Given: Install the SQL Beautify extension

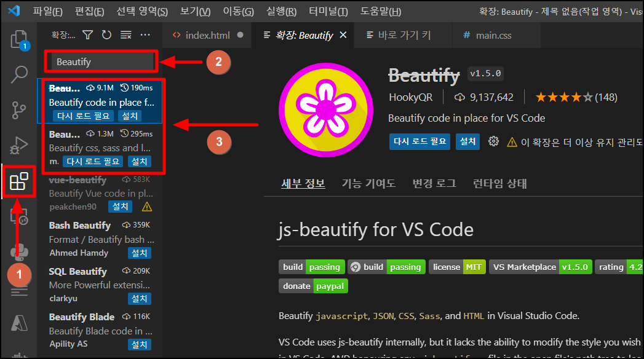Looking at the screenshot, I should (x=140, y=299).
